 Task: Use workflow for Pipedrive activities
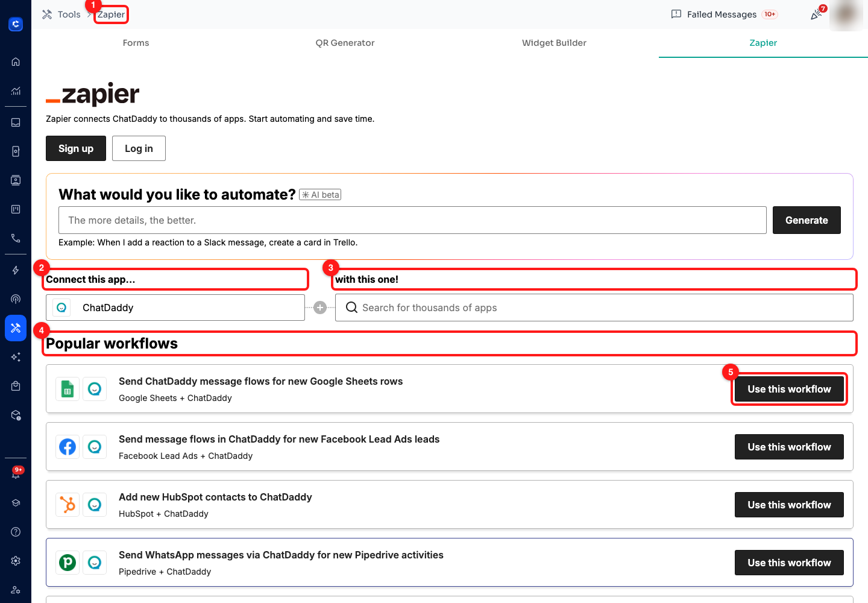click(x=789, y=563)
